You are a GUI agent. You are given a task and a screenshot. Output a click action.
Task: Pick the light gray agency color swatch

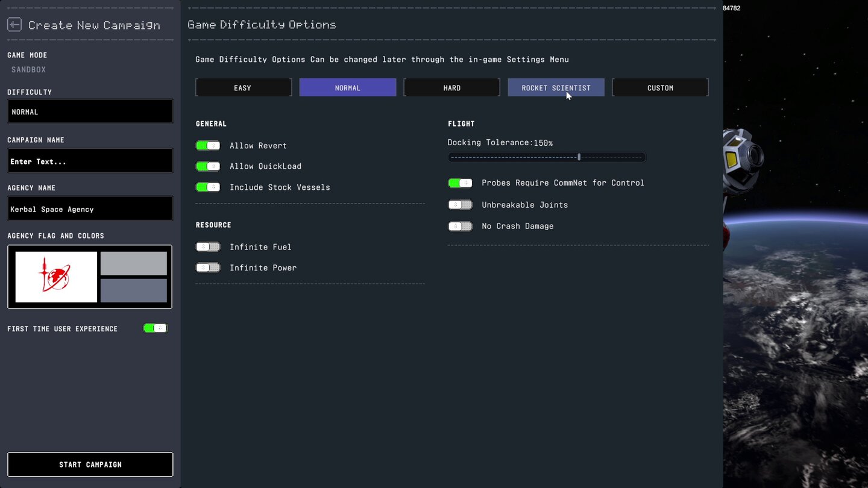133,264
